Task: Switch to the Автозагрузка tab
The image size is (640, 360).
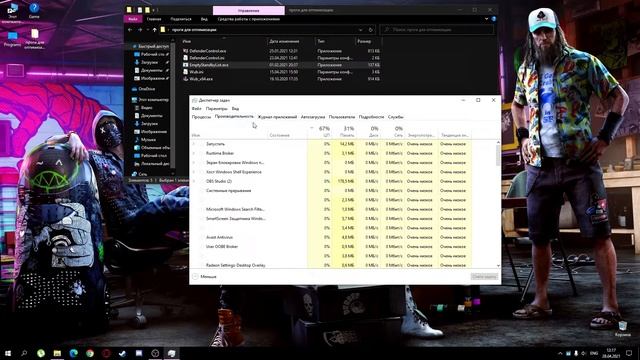Action: point(313,117)
